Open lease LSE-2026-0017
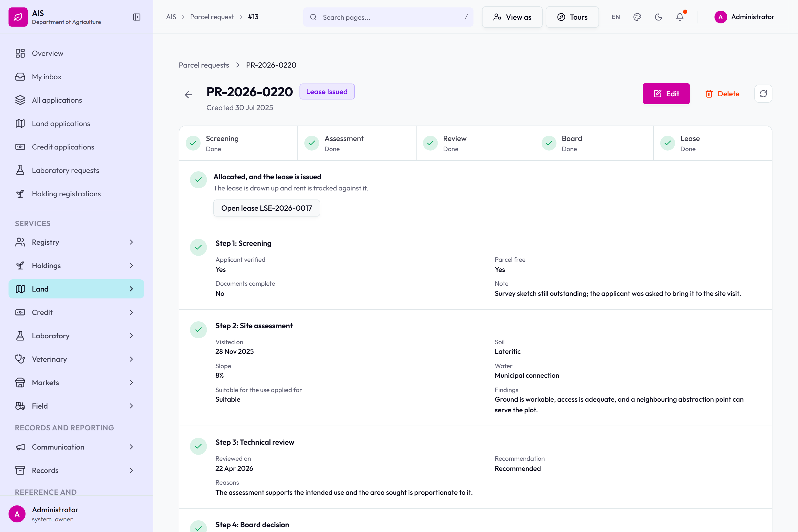Screen dimensions: 798x532 pyautogui.click(x=267, y=208)
